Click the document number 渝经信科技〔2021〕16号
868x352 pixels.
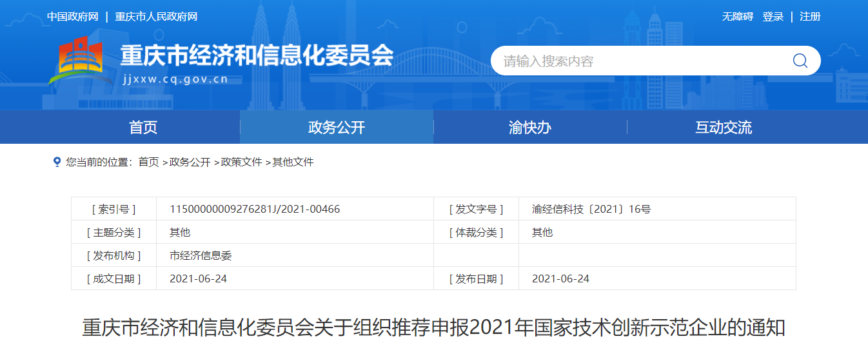click(x=591, y=209)
